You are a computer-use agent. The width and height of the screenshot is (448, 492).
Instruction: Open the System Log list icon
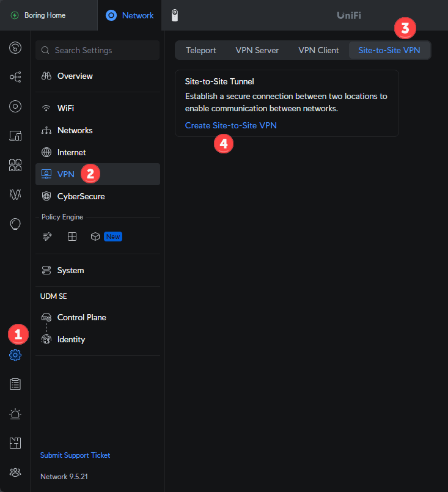point(15,384)
